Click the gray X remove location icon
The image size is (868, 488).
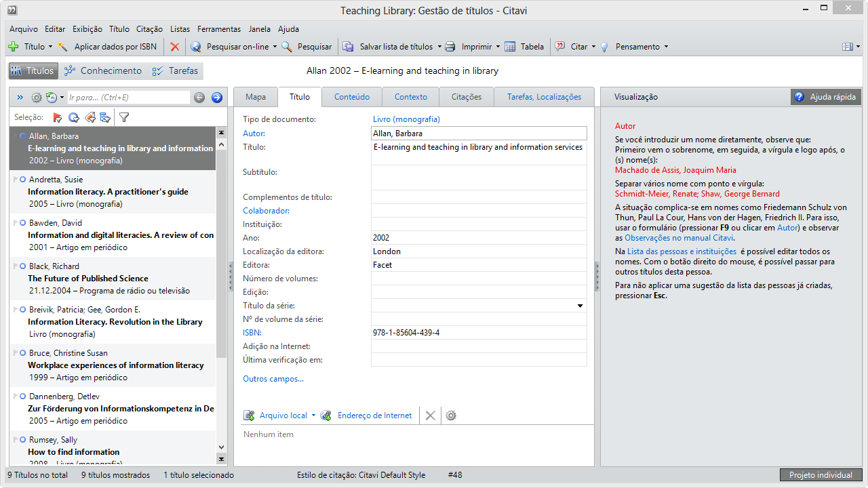(x=430, y=415)
